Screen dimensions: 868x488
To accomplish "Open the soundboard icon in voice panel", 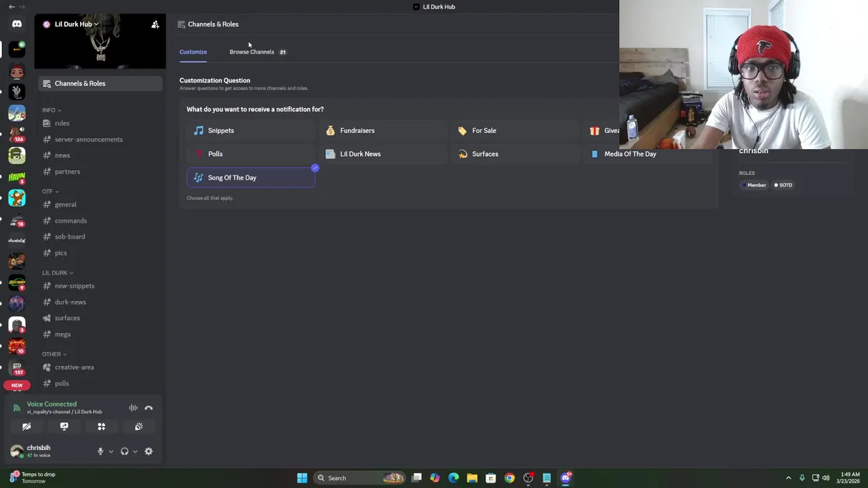I will pyautogui.click(x=138, y=426).
